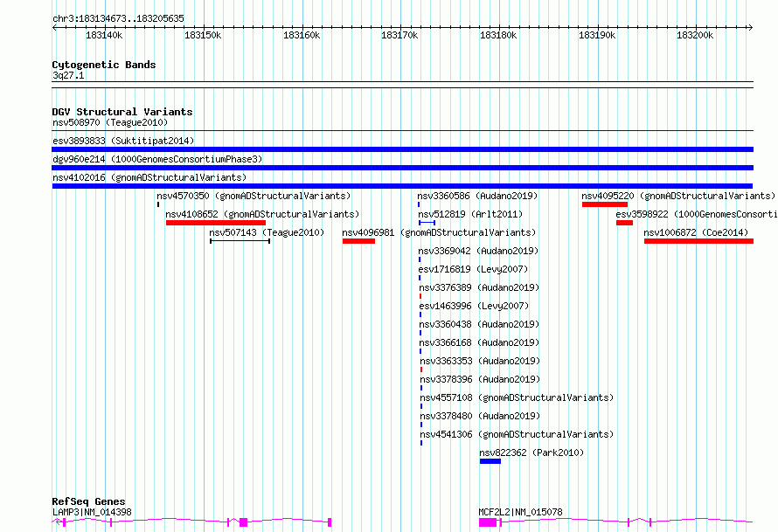Click the DGV Structural Variants track title
This screenshot has width=778, height=532.
pos(122,112)
